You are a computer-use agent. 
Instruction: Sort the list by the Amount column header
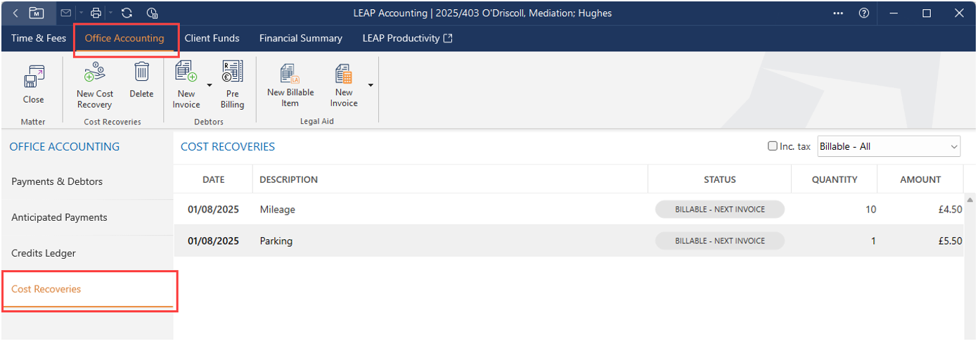(920, 179)
